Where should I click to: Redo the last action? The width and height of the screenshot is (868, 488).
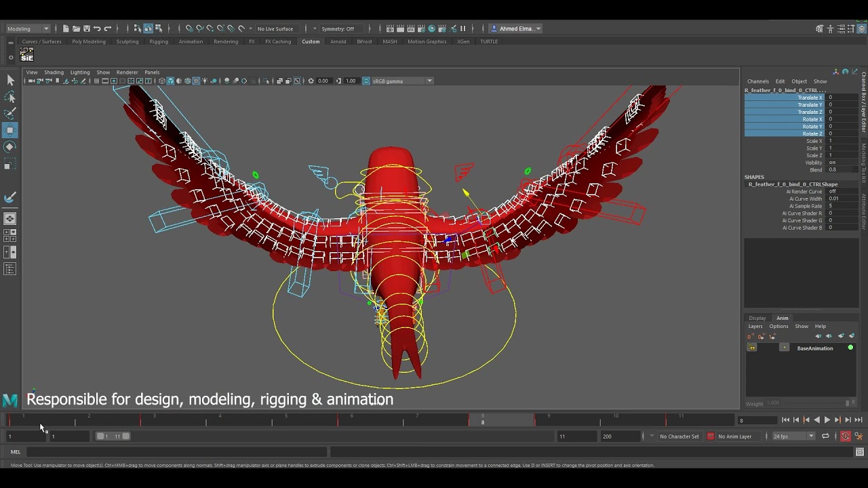pos(107,28)
